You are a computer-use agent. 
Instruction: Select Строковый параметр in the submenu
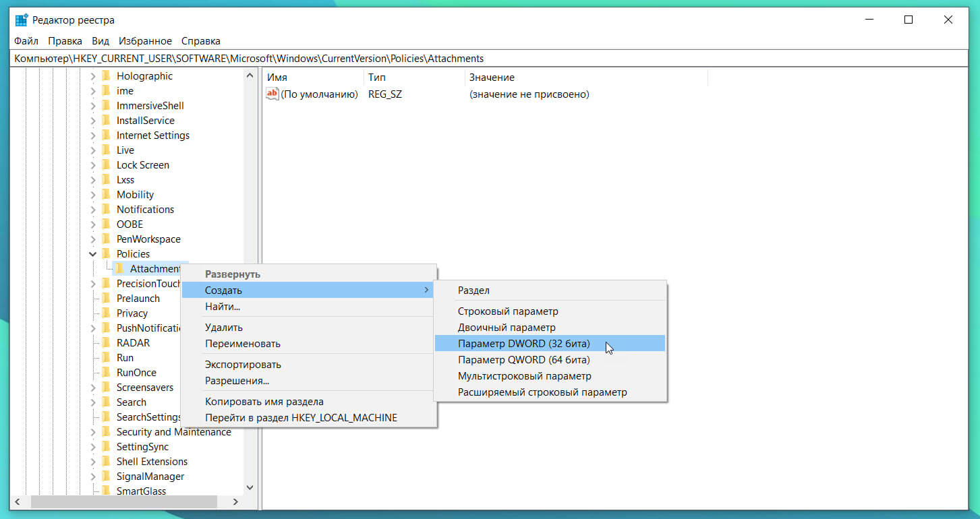(x=550, y=311)
